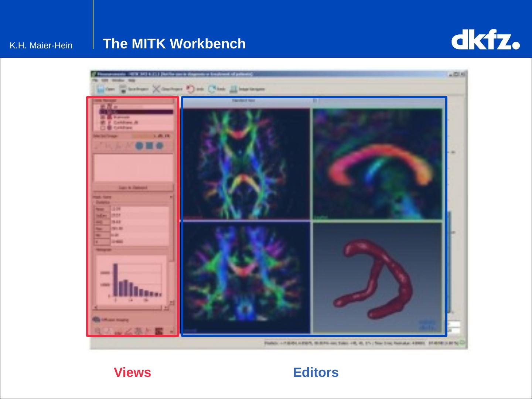The image size is (532, 399).
Task: Enable the unchecked last data node checkbox
Action: (x=103, y=128)
